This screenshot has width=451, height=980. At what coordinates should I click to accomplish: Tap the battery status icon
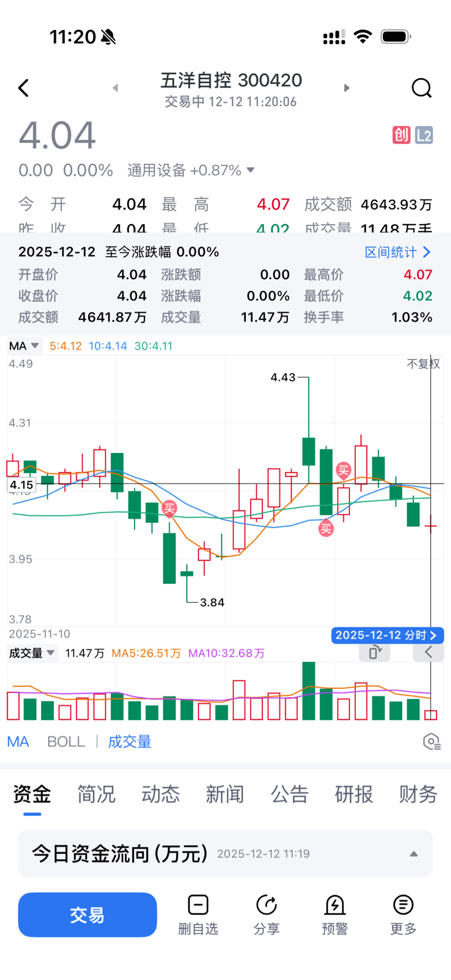pyautogui.click(x=396, y=37)
